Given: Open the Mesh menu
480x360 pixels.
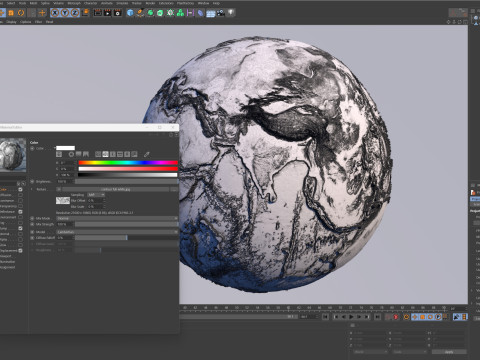Looking at the screenshot, I should click(34, 3).
